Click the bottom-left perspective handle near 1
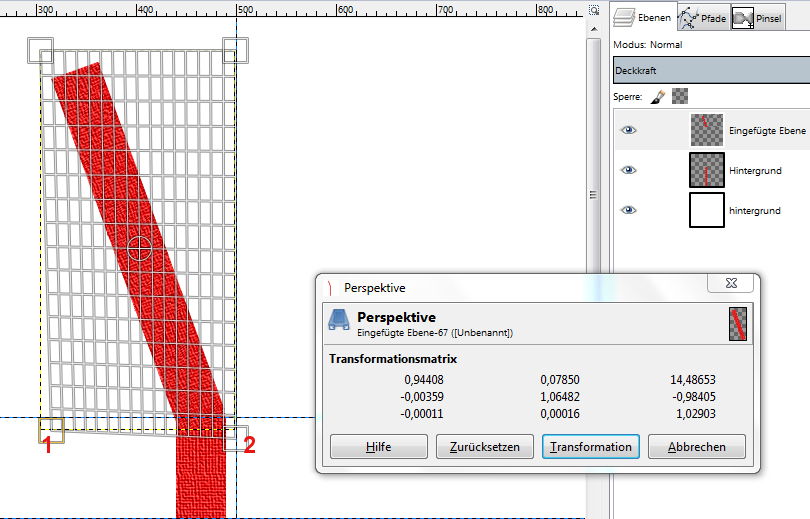Image resolution: width=810 pixels, height=519 pixels. (x=52, y=431)
